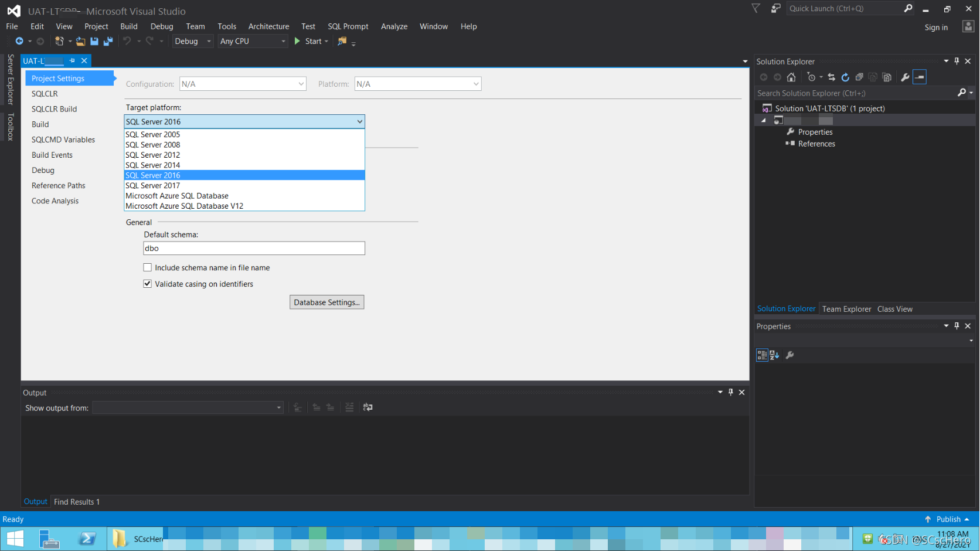980x551 pixels.
Task: Click the search magnifier in Solution Explorer
Action: [x=961, y=93]
